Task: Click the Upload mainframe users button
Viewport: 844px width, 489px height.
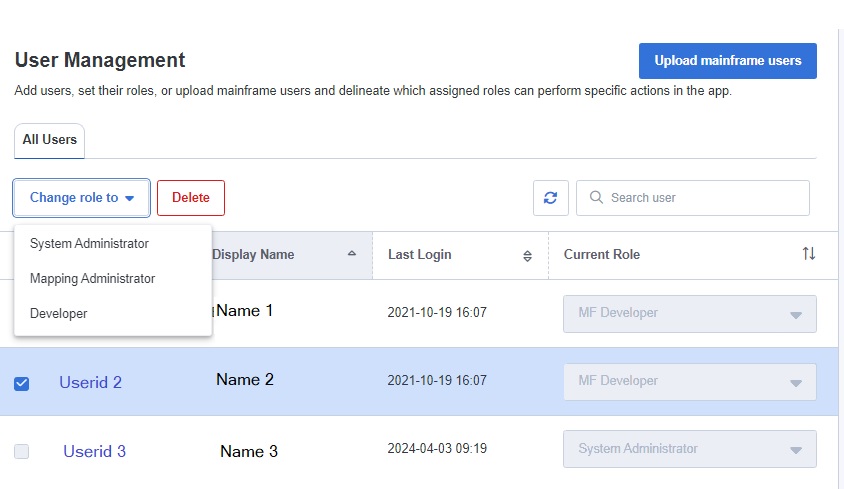Action: click(x=727, y=61)
